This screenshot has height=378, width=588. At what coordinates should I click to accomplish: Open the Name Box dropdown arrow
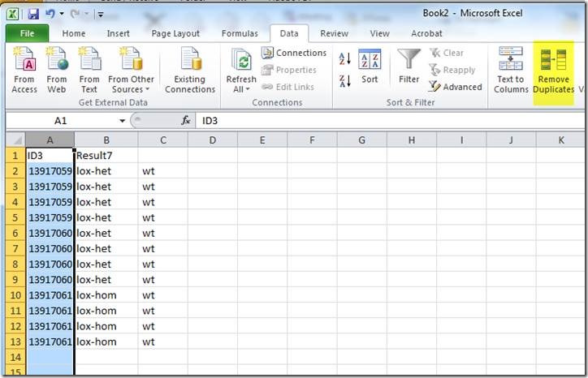coord(123,120)
